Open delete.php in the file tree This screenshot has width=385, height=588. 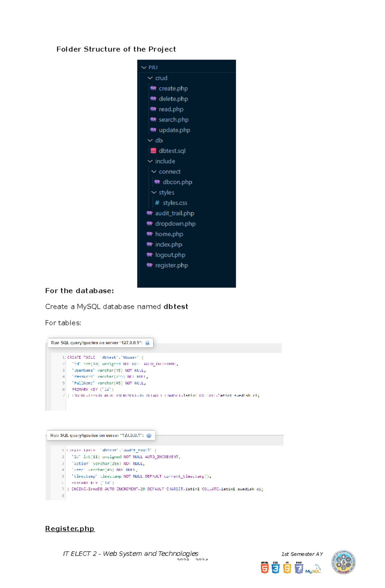pos(173,99)
